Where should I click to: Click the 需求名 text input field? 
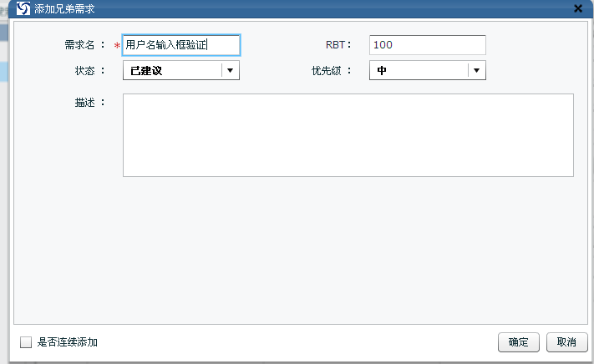(x=181, y=45)
